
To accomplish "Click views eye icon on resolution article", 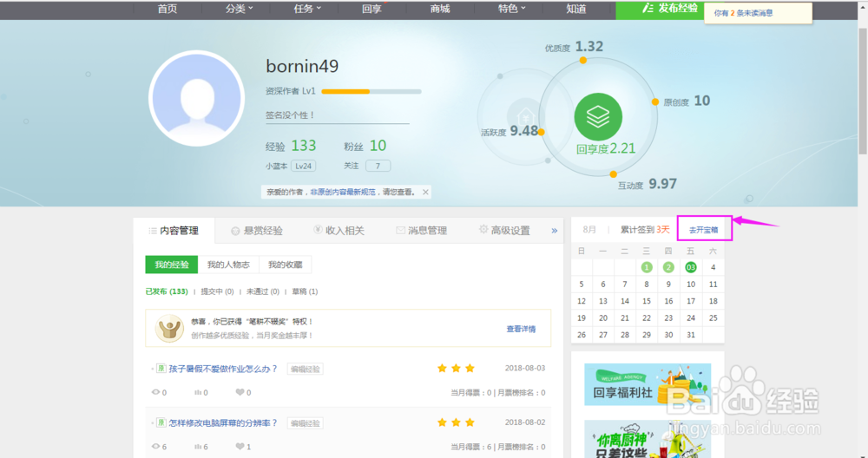I will point(155,447).
